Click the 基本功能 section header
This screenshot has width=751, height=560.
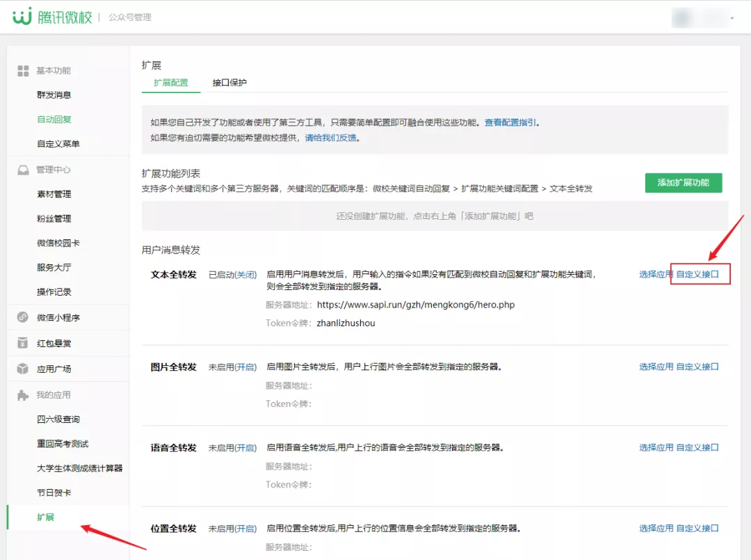point(54,71)
